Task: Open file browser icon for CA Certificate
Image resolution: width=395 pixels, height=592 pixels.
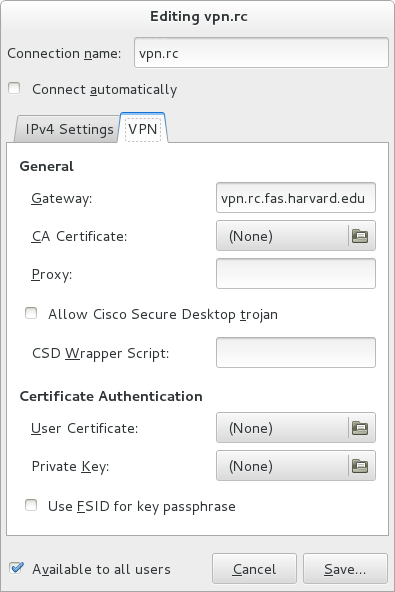Action: [360, 236]
